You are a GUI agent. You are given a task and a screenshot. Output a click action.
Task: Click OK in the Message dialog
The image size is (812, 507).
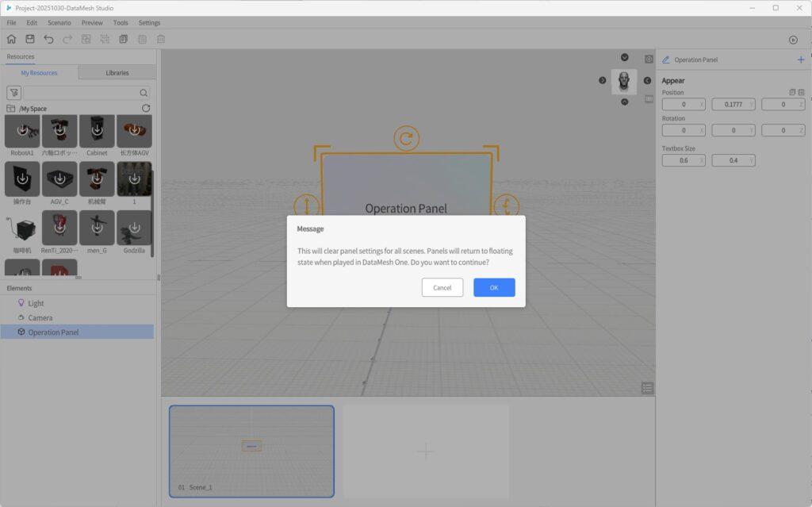click(494, 287)
